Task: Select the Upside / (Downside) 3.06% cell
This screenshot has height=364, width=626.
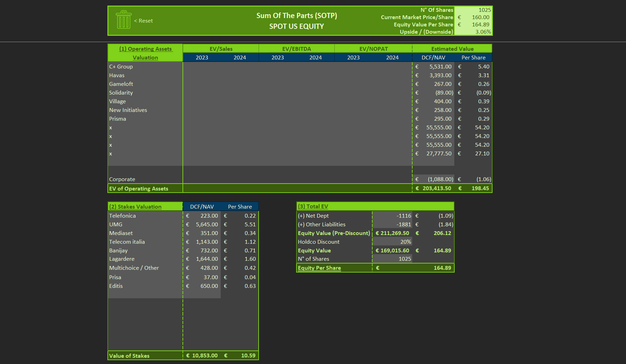Action: pos(473,32)
